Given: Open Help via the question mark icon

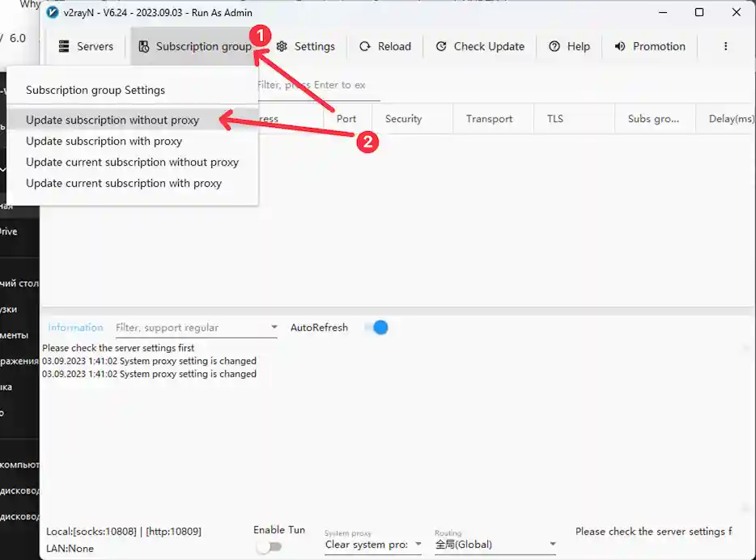Looking at the screenshot, I should (x=554, y=47).
